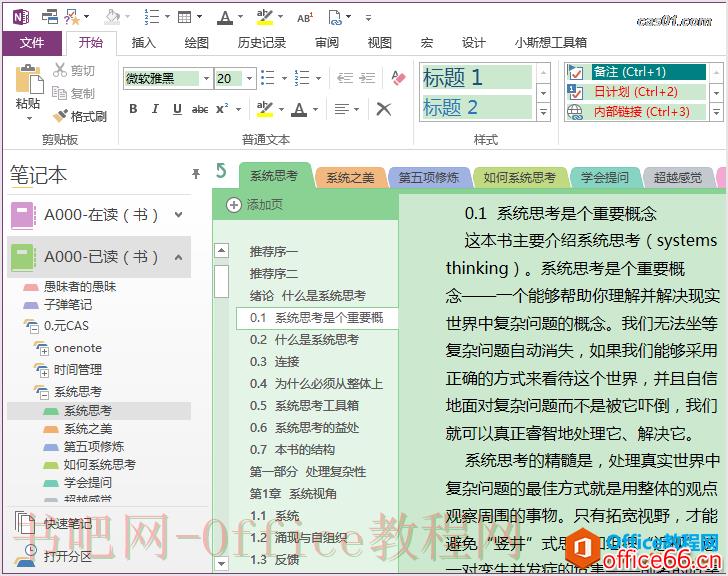Toggle Underline formatting
Image resolution: width=728 pixels, height=576 pixels.
(x=177, y=109)
